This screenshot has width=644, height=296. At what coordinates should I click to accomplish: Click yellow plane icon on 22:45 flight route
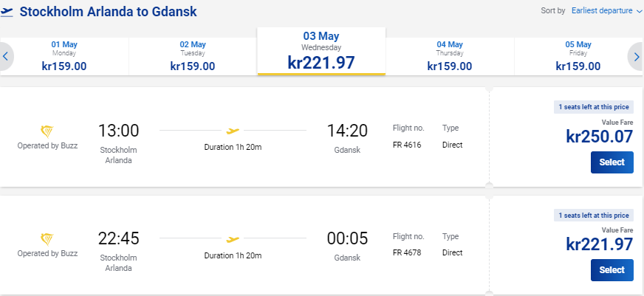(233, 239)
